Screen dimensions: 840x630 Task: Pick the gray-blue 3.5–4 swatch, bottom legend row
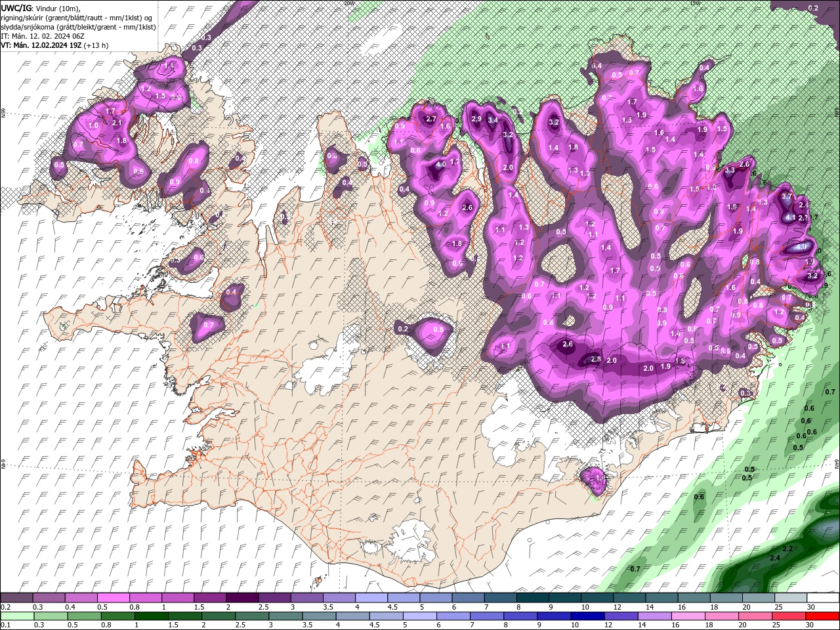319,616
